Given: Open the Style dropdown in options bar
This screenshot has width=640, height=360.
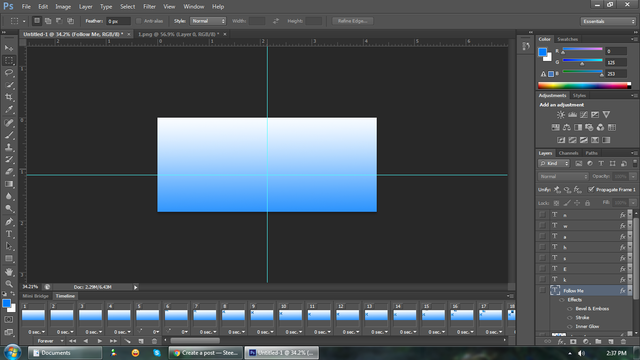Looking at the screenshot, I should point(208,21).
